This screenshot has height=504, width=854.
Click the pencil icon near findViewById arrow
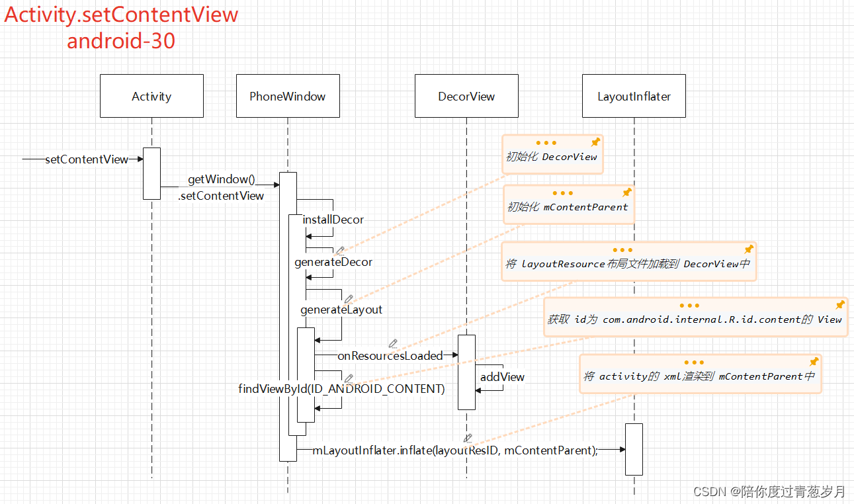349,377
